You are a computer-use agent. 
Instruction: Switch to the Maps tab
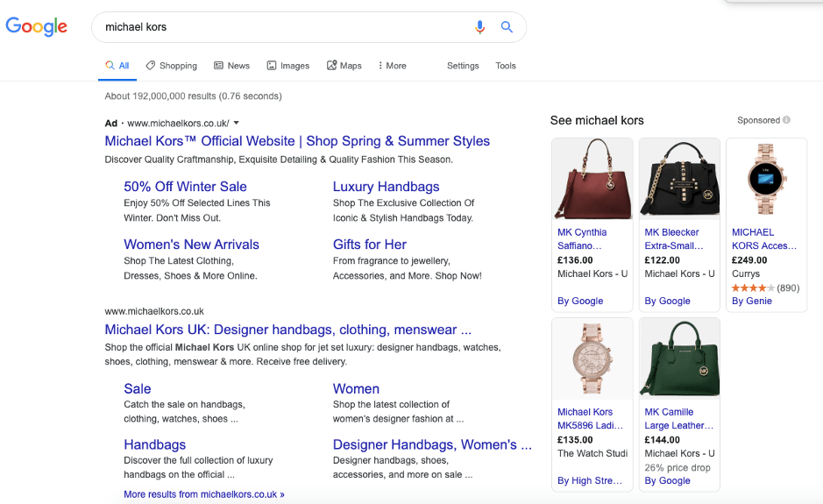coord(344,66)
